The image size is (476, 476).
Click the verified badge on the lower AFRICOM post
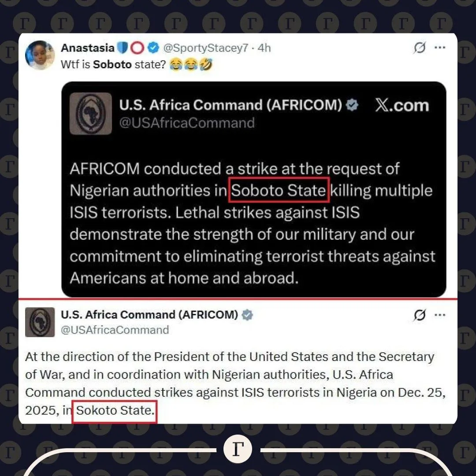click(x=248, y=315)
